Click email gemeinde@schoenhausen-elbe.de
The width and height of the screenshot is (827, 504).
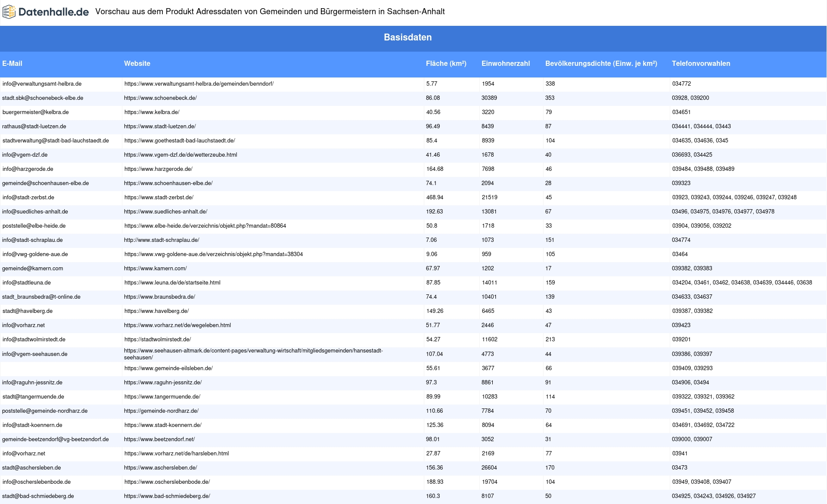pyautogui.click(x=45, y=183)
